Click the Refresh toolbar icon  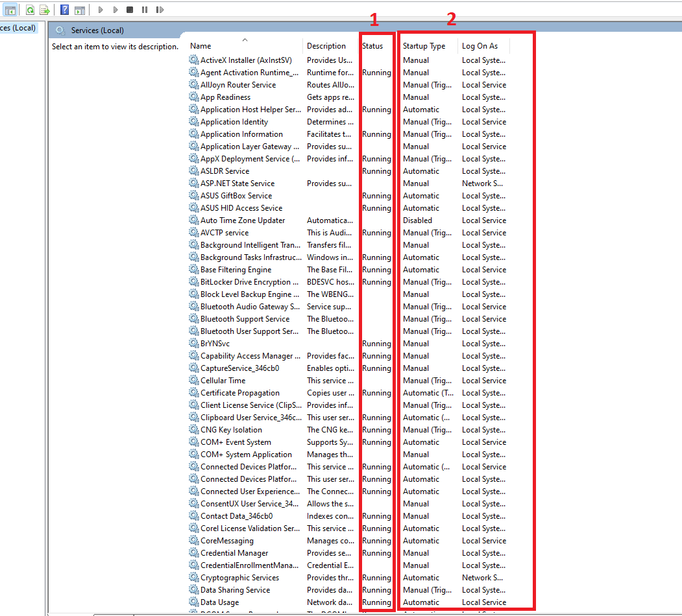click(x=30, y=10)
